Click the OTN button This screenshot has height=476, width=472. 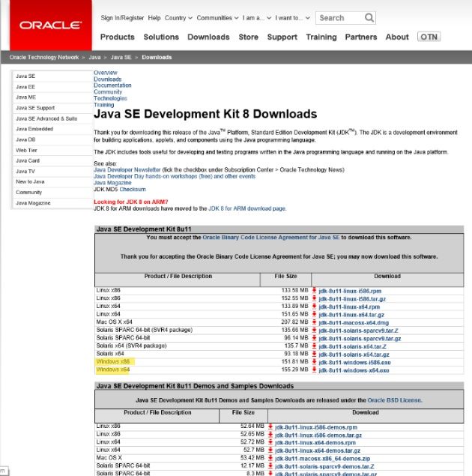429,37
